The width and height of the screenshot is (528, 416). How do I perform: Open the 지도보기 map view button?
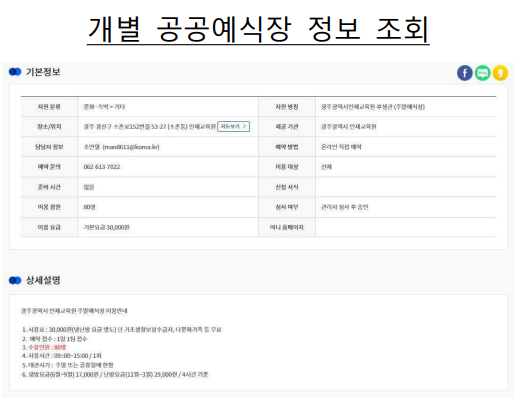click(x=233, y=126)
